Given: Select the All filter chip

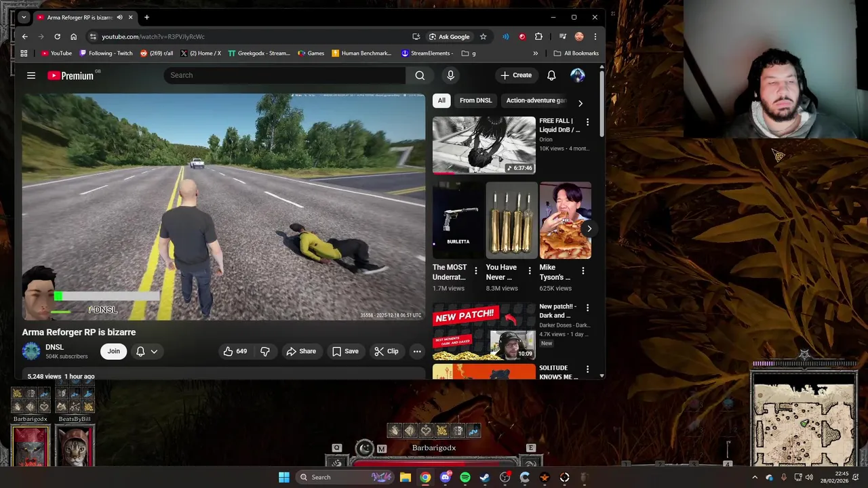Looking at the screenshot, I should pos(441,100).
